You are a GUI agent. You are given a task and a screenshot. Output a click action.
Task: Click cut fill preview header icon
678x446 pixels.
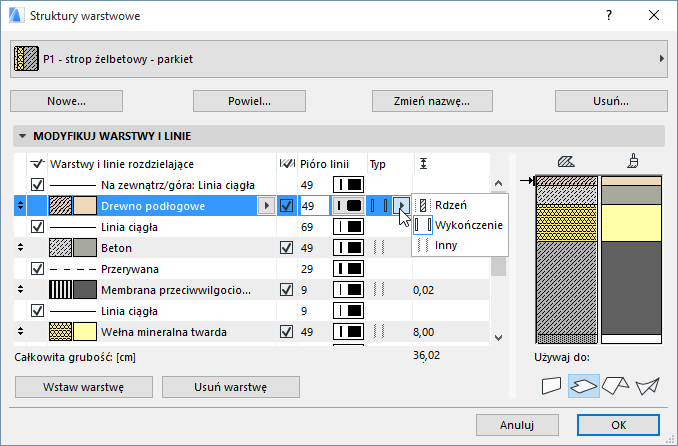click(566, 162)
